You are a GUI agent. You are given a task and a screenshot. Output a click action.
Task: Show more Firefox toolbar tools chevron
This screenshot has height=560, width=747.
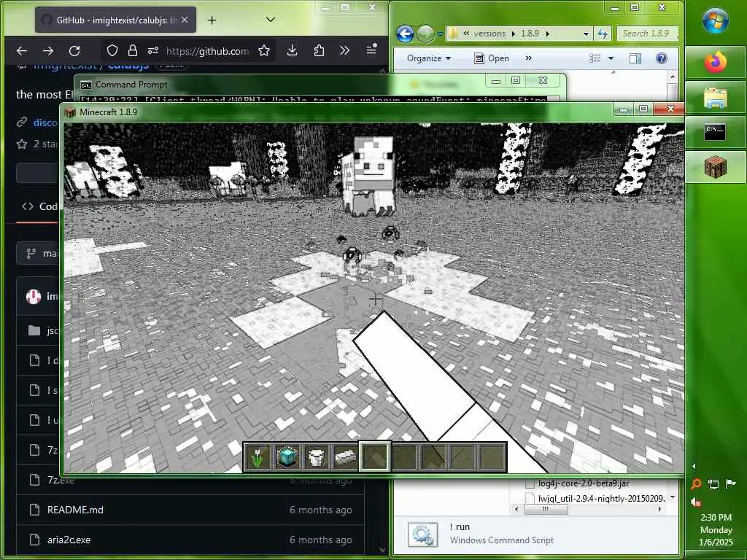click(345, 50)
